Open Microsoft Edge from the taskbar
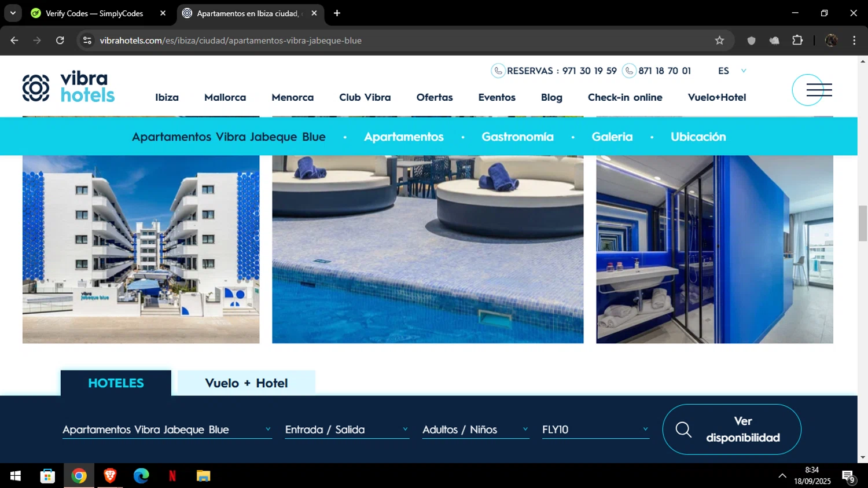 coord(141,476)
